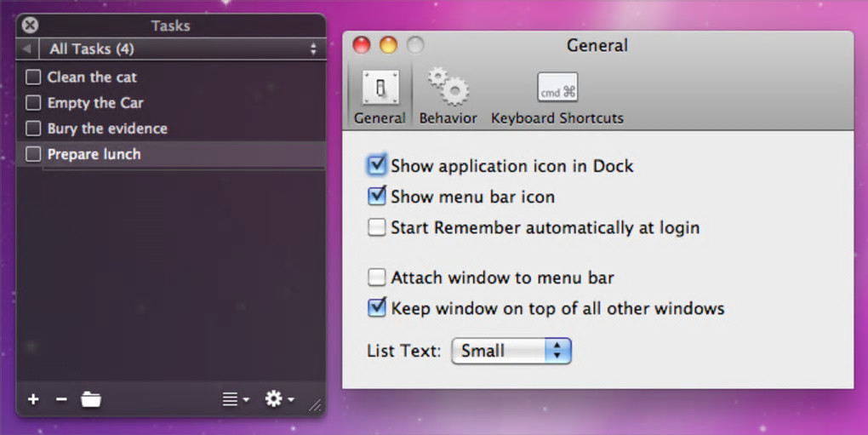Enable Start Remember automatically at login
This screenshot has width=868, height=435.
(376, 227)
